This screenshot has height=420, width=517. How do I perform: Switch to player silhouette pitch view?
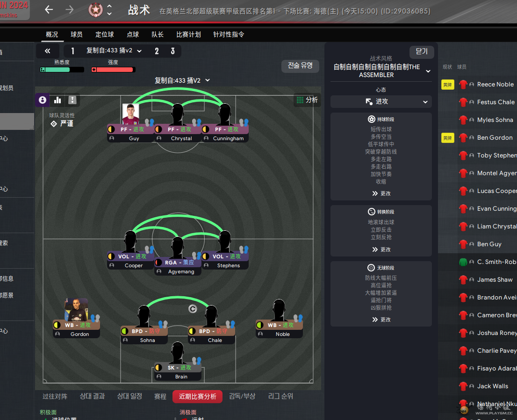pyautogui.click(x=43, y=100)
